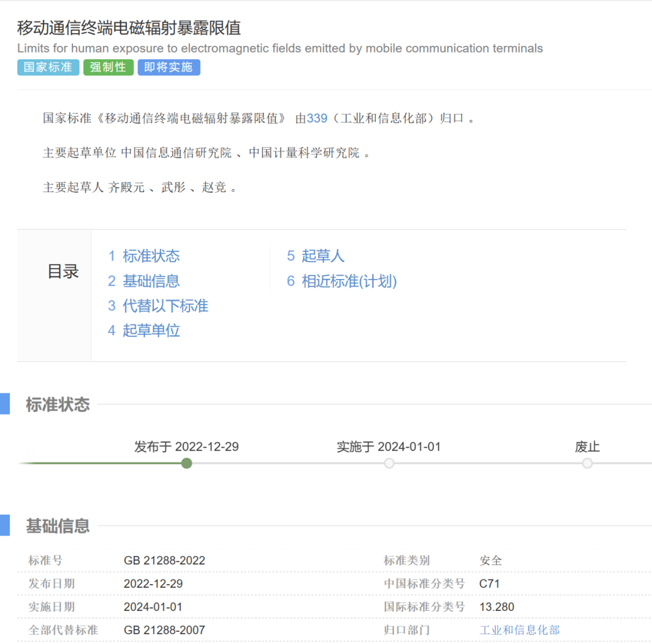Click the green 强制性 tag badge
Image resolution: width=652 pixels, height=644 pixels.
pos(108,67)
